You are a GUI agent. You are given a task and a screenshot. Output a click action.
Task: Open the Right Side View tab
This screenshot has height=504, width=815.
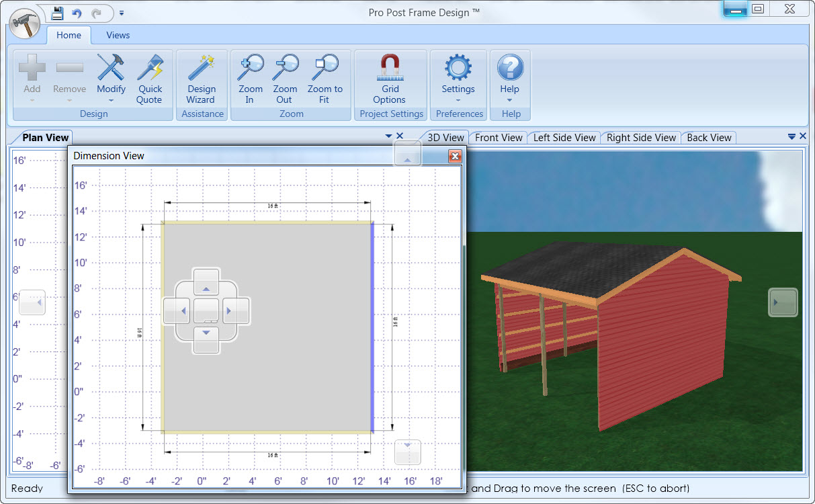point(641,137)
